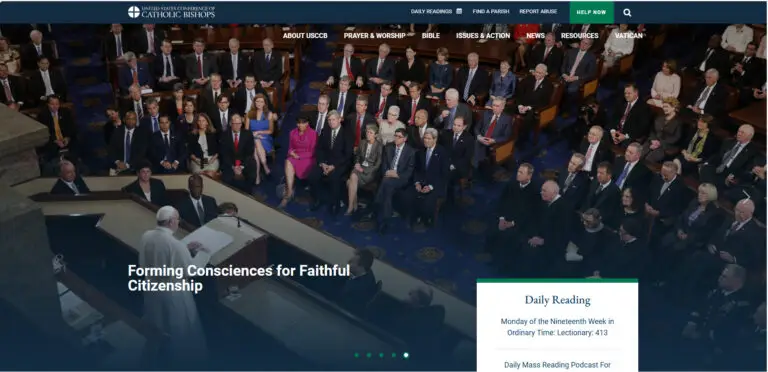Image resolution: width=768 pixels, height=372 pixels.
Task: Open the Bible menu item
Action: point(431,36)
